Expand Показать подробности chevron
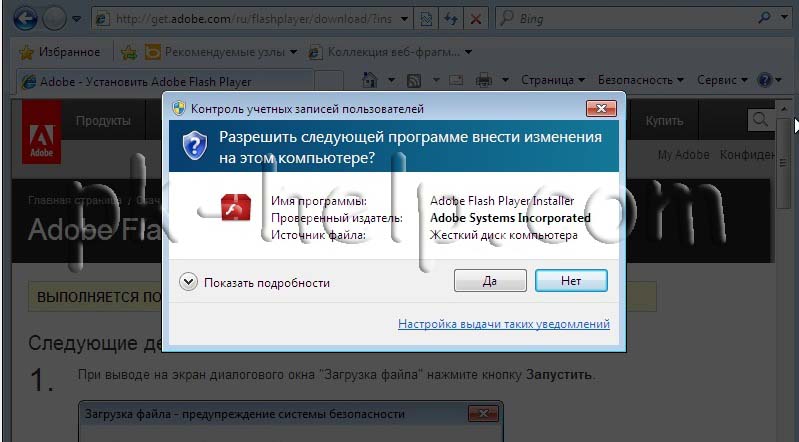The height and width of the screenshot is (442, 799). pos(188,281)
